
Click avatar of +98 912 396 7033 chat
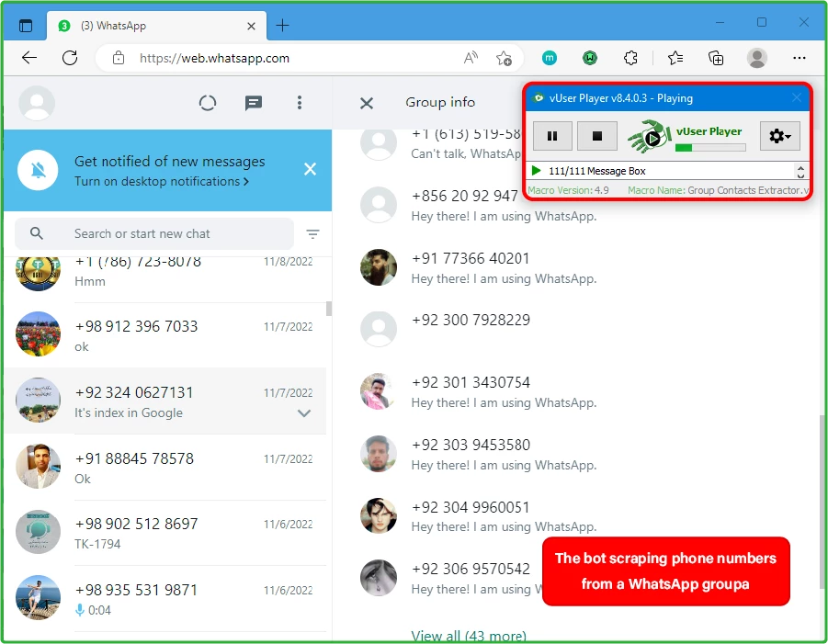(38, 334)
